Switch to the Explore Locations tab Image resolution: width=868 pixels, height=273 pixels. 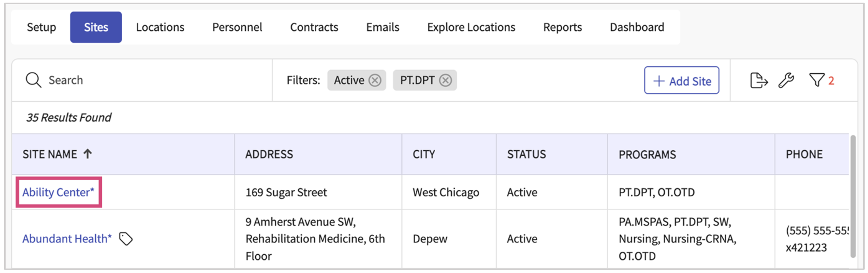471,27
